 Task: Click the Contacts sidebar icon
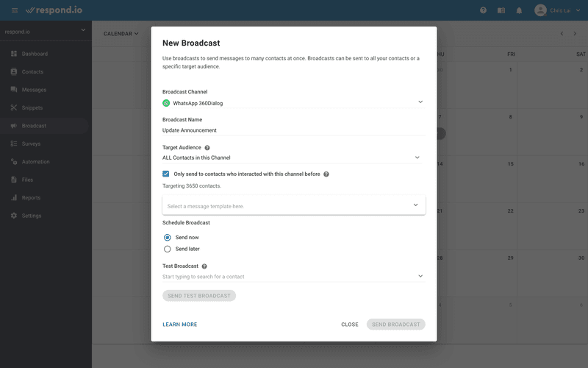pos(14,71)
